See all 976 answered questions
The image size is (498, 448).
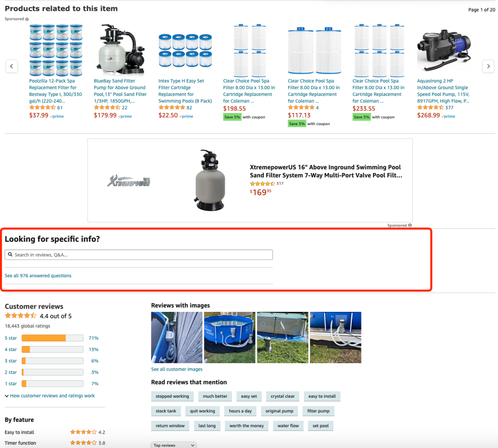[38, 275]
